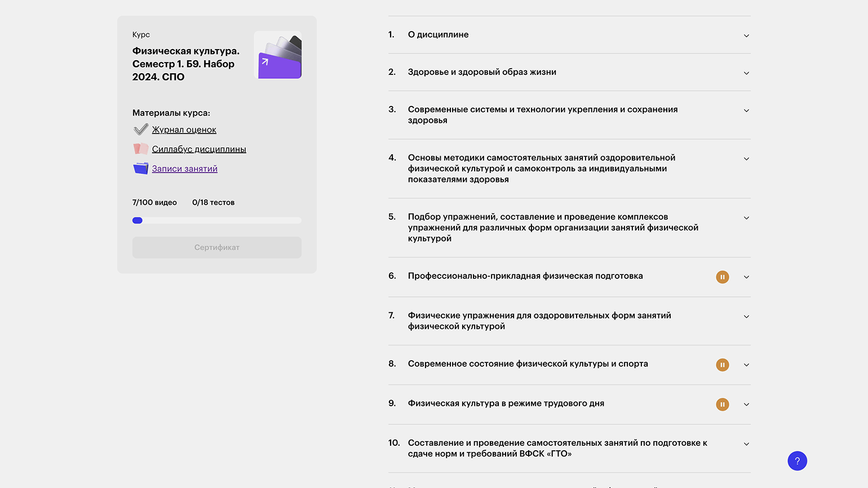Image resolution: width=868 pixels, height=488 pixels.
Task: Click the pause status icon on section 6
Action: [722, 277]
